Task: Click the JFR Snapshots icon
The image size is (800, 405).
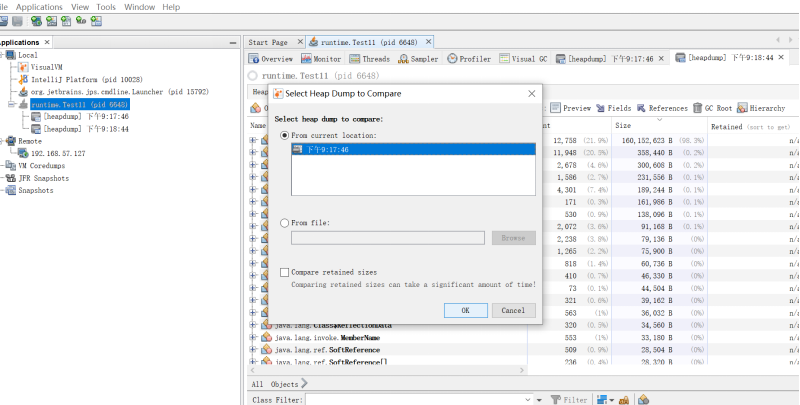Action: tap(11, 178)
